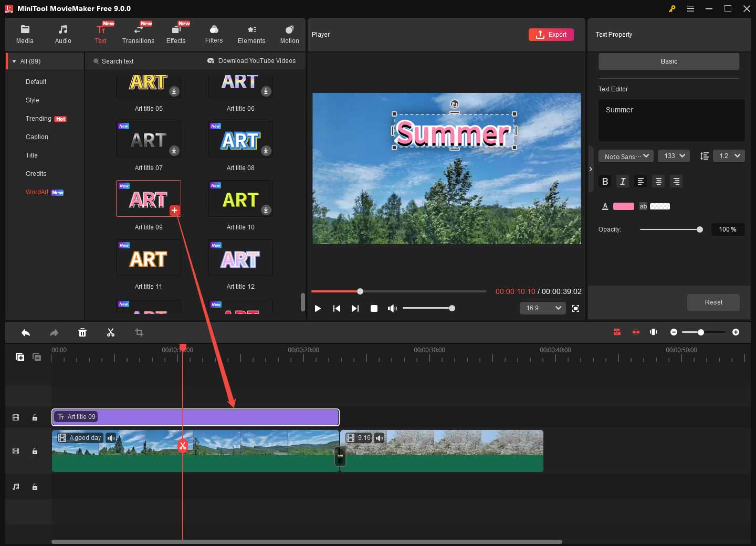Switch to the Effects tab
This screenshot has height=546, width=756.
pyautogui.click(x=176, y=35)
